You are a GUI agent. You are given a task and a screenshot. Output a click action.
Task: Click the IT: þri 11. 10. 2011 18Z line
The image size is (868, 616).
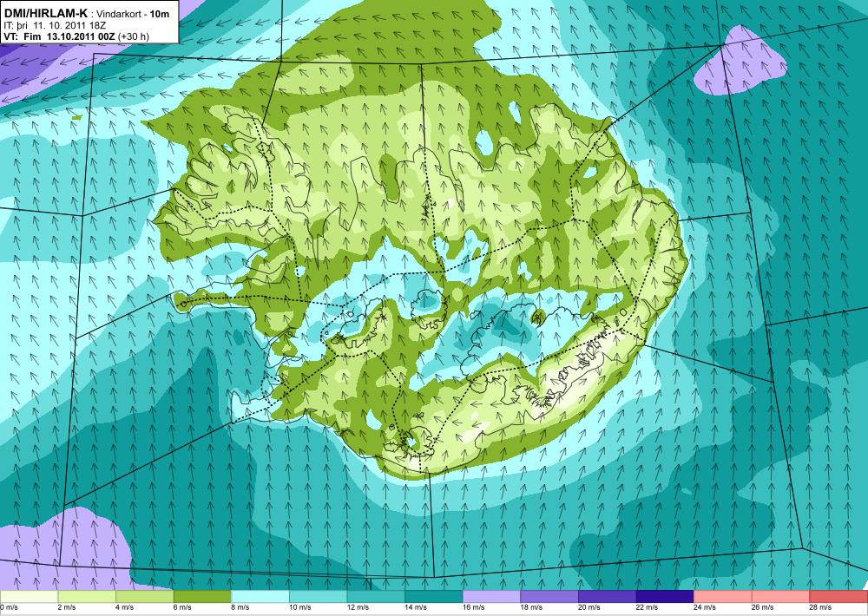pos(53,25)
